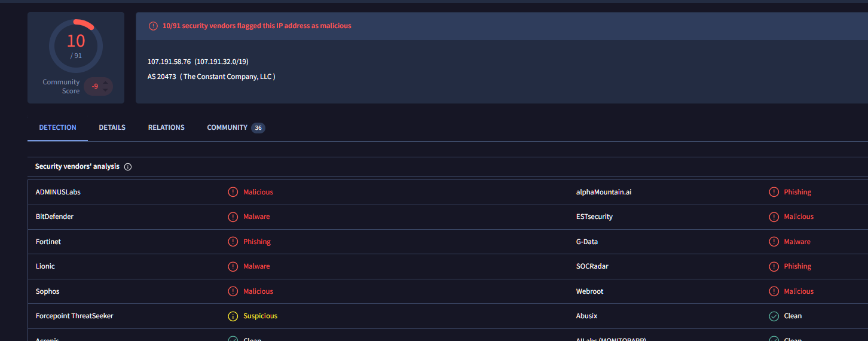Select the ESTsecurity vendor name
This screenshot has width=868, height=341.
[594, 217]
